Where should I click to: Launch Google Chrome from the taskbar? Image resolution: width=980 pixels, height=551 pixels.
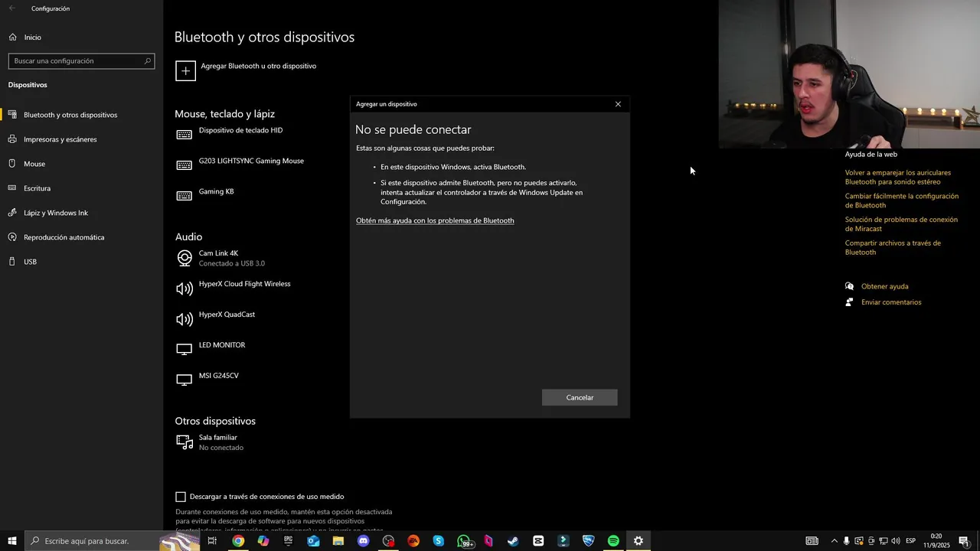point(238,541)
